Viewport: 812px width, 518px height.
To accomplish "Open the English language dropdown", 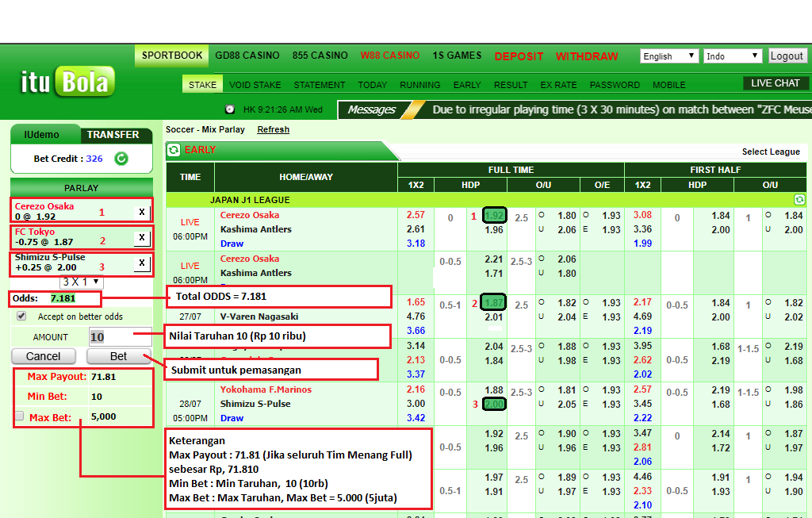I will pyautogui.click(x=669, y=56).
